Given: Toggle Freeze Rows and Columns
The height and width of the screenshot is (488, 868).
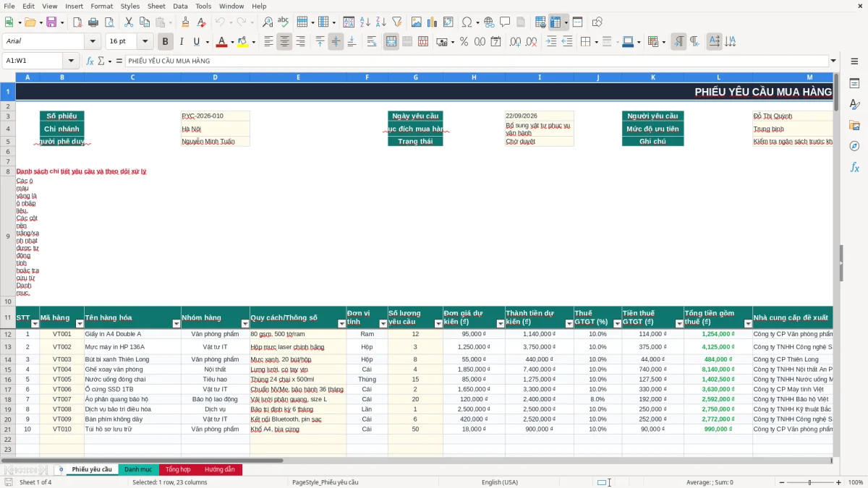Looking at the screenshot, I should tap(555, 22).
